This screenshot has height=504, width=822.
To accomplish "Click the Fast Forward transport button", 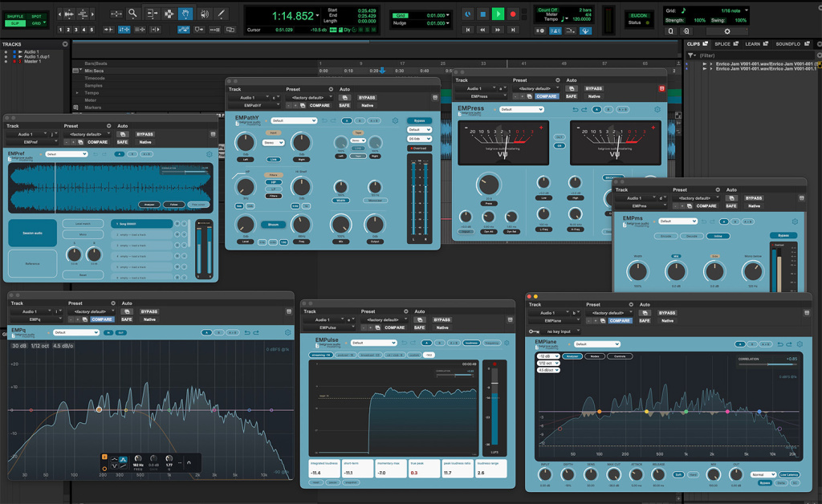I will 498,30.
